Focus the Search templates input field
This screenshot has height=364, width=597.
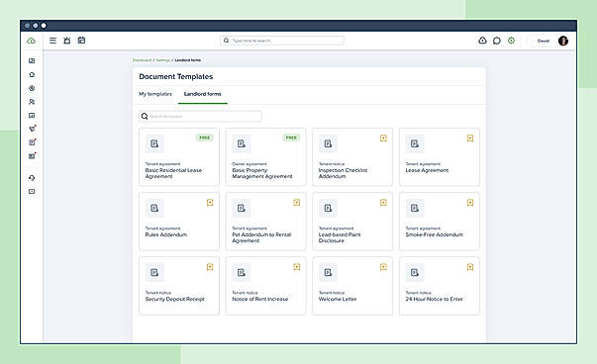(201, 116)
